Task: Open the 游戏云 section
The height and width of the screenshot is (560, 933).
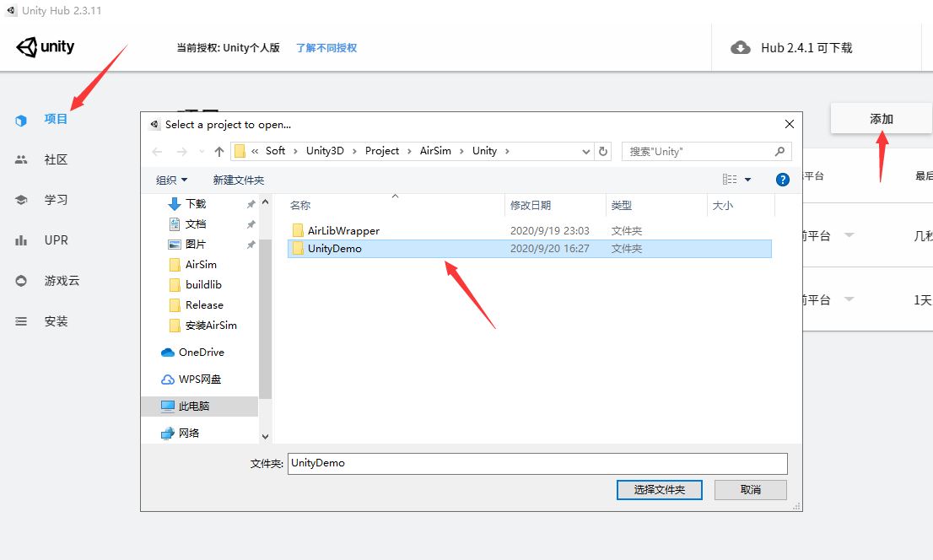Action: pos(62,281)
